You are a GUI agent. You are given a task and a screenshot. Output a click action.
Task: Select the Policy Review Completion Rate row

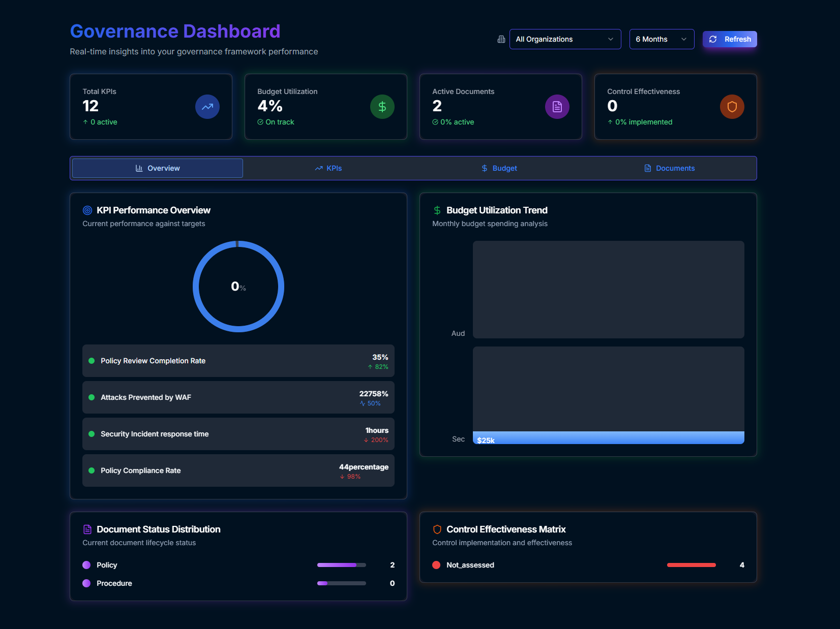point(238,361)
